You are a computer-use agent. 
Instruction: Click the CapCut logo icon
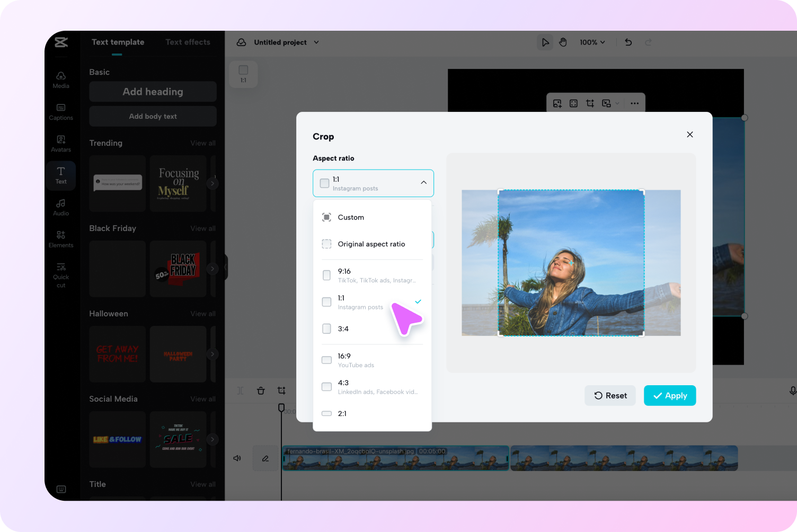point(61,42)
